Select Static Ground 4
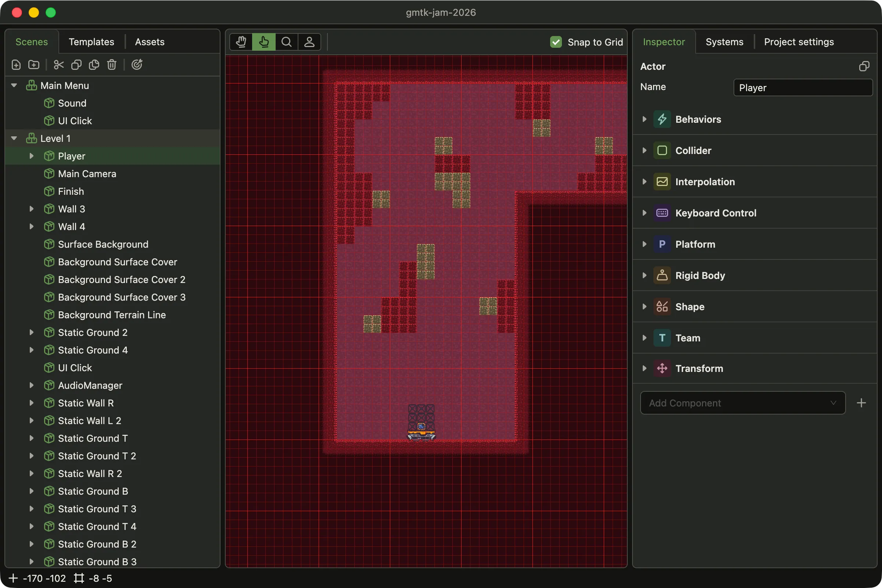The width and height of the screenshot is (882, 588). tap(112, 350)
